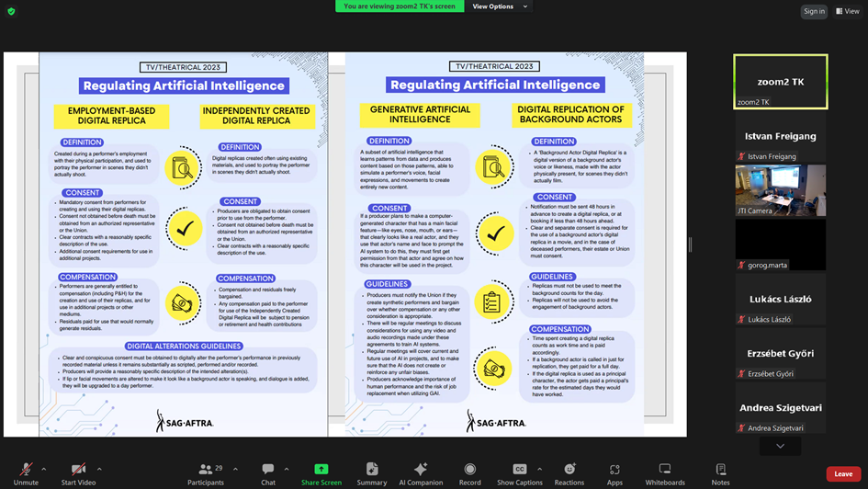Select Istvan Freigang's video tile
The height and width of the screenshot is (489, 868).
781,136
